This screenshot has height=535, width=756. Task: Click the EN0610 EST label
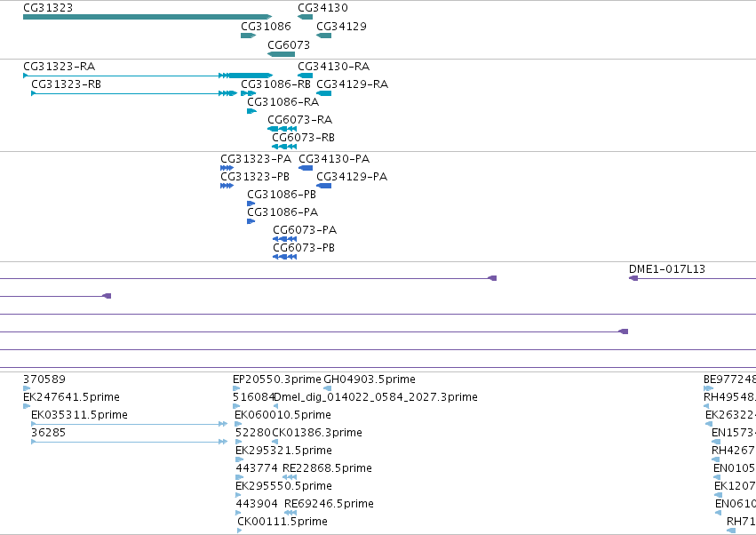pyautogui.click(x=736, y=504)
